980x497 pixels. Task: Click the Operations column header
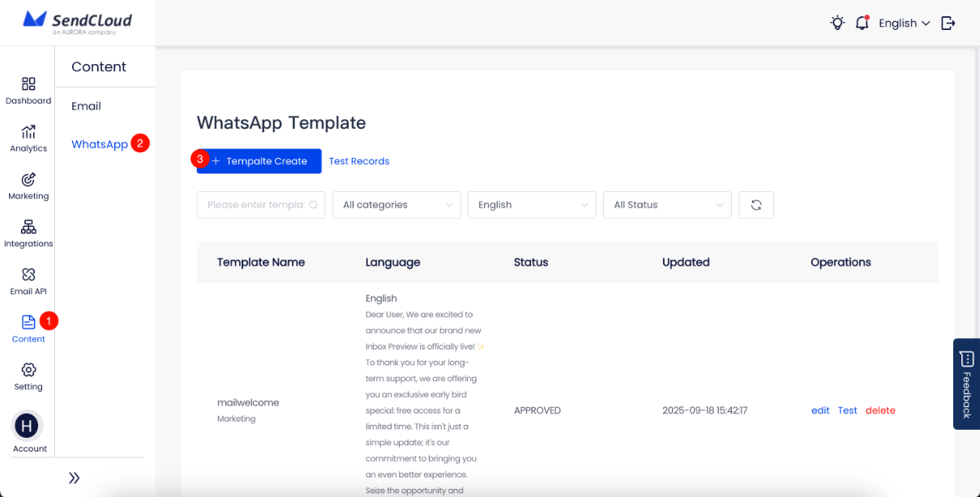(x=841, y=262)
